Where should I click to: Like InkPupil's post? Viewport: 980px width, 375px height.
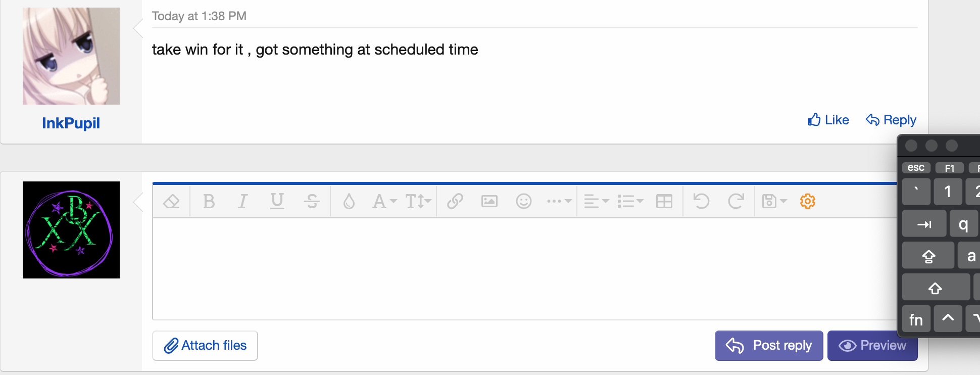coord(828,120)
